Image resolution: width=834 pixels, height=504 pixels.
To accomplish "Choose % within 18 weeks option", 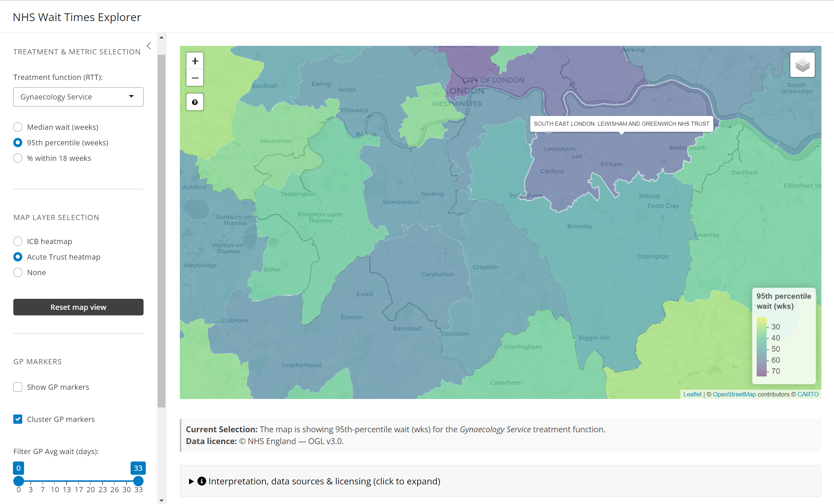I will click(18, 158).
